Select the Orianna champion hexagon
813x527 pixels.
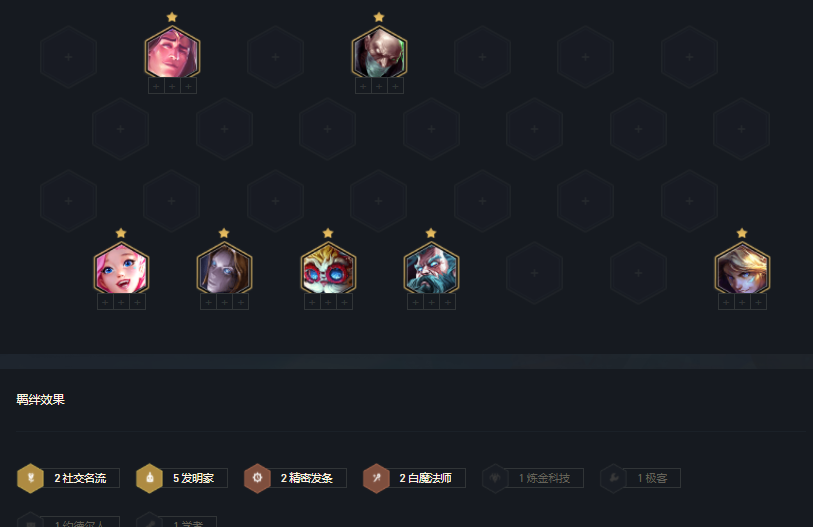pos(224,269)
